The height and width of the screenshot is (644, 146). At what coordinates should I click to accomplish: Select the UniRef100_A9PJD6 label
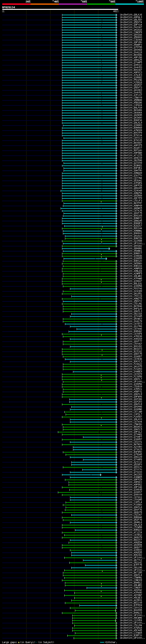(x=131, y=58)
